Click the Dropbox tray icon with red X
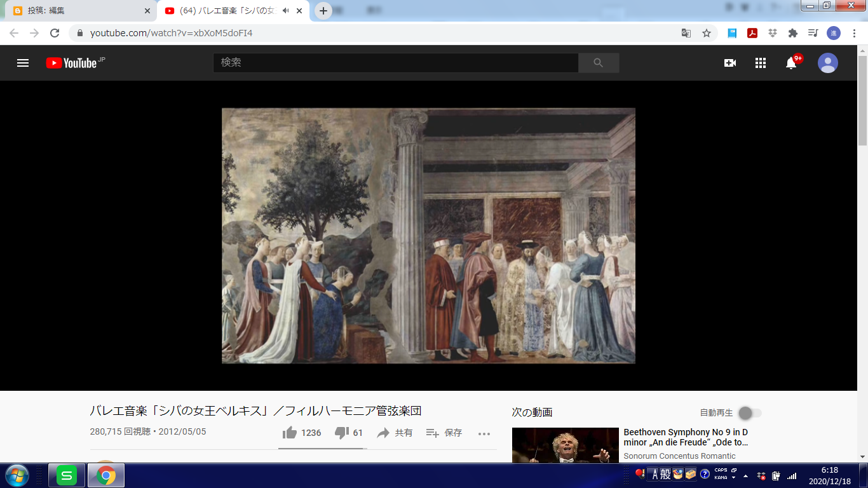The width and height of the screenshot is (868, 488). click(x=761, y=475)
